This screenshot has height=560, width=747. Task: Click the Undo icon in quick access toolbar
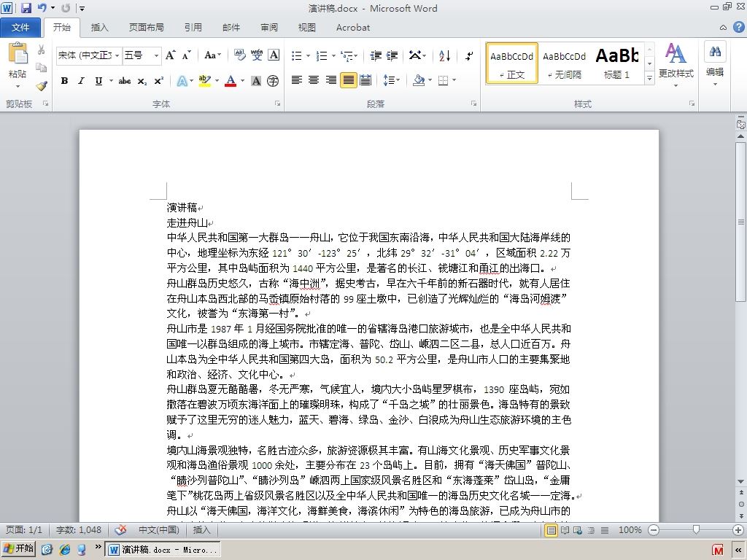click(x=42, y=7)
